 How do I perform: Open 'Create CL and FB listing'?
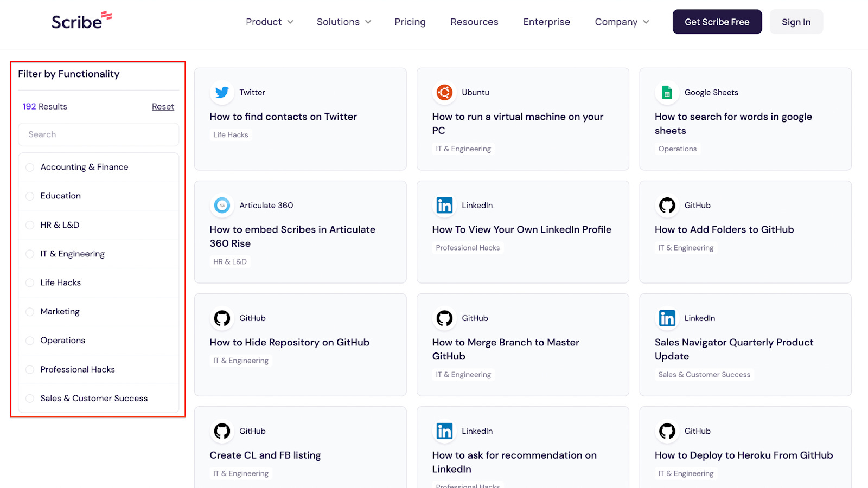click(x=265, y=455)
